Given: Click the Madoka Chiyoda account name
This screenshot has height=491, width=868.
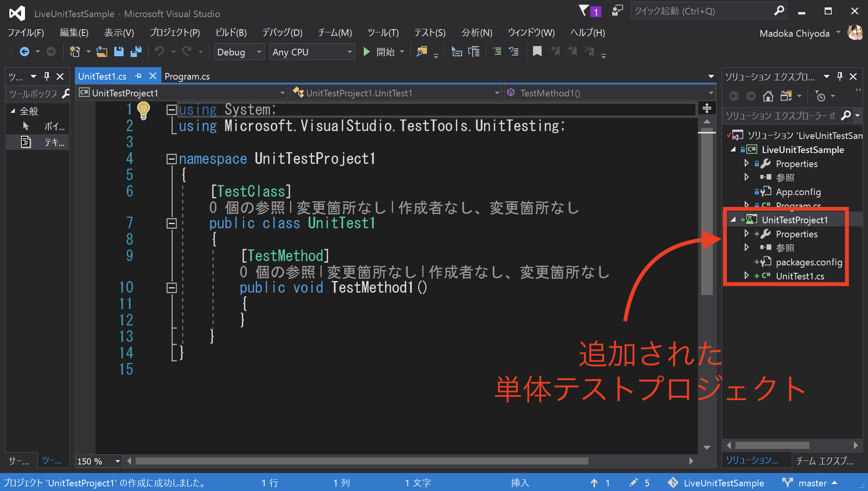Looking at the screenshot, I should coord(795,34).
